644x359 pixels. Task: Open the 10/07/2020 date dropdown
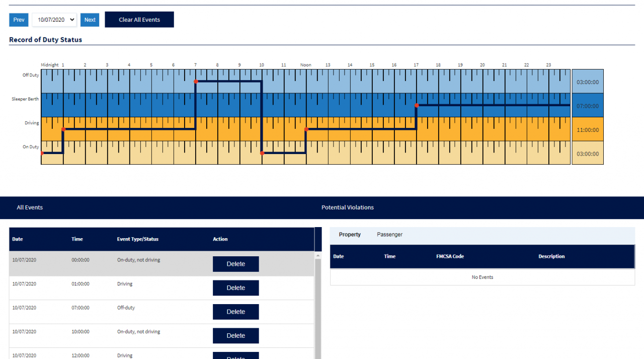coord(54,20)
